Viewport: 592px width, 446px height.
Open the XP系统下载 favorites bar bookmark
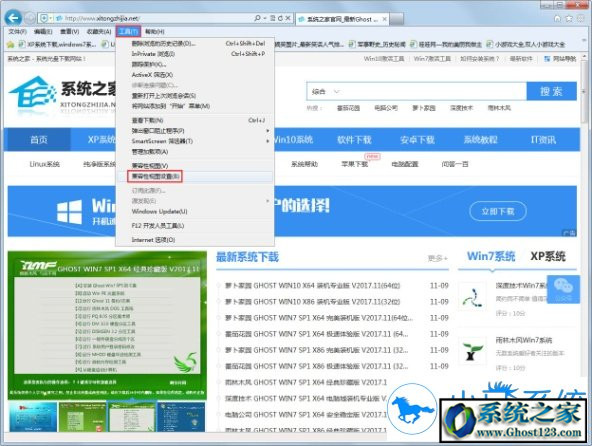pyautogui.click(x=57, y=45)
